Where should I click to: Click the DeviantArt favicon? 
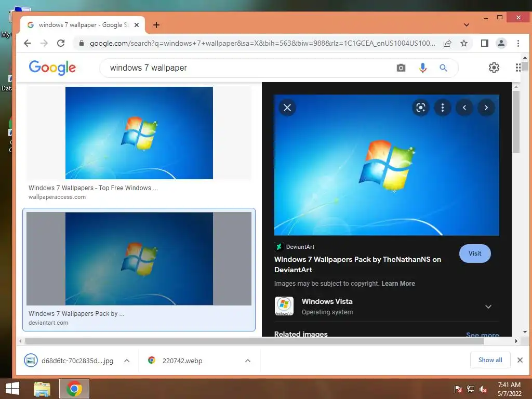[x=279, y=247]
